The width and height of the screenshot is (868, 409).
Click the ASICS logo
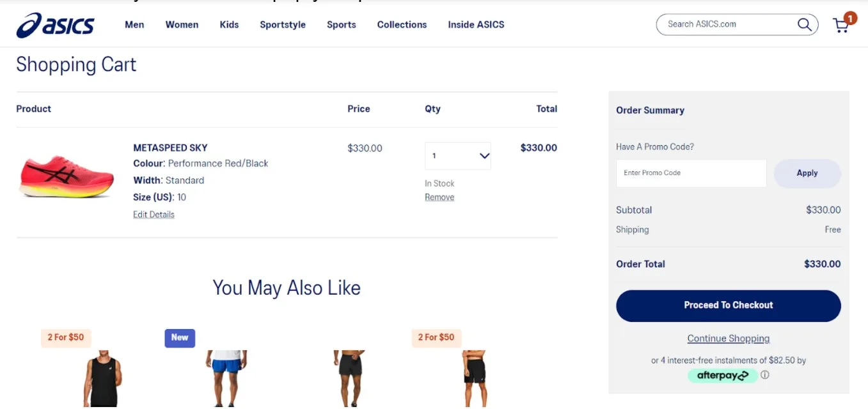click(56, 25)
